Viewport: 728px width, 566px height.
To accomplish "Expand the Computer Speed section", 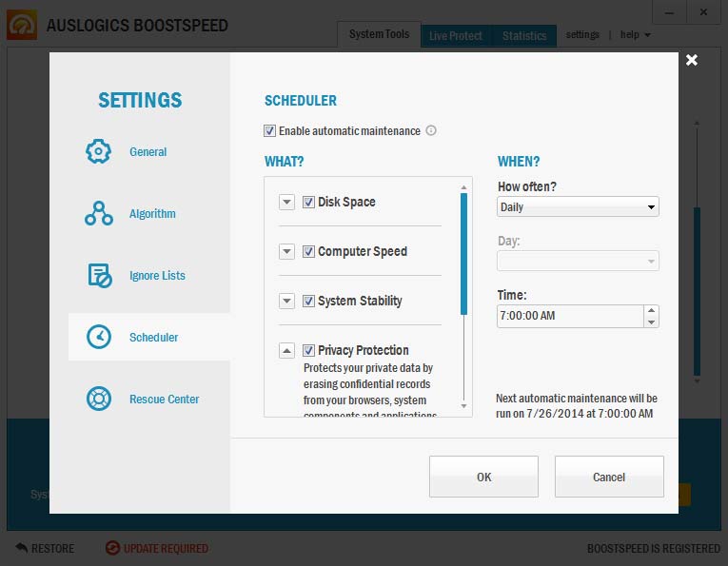I will pyautogui.click(x=286, y=251).
